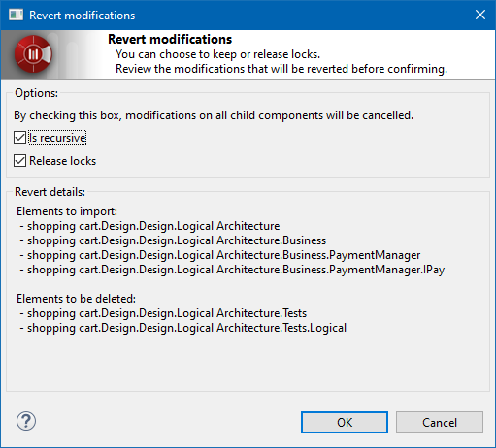
Task: Uncheck the Is recursive checkbox
Action: point(19,138)
